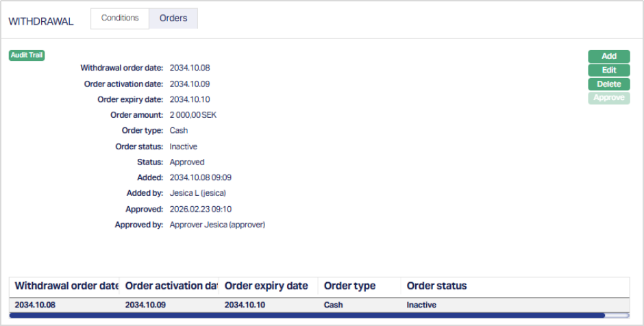Screen dimensions: 644x326
Task: Select the Inactive cell in table row
Action: [x=421, y=305]
